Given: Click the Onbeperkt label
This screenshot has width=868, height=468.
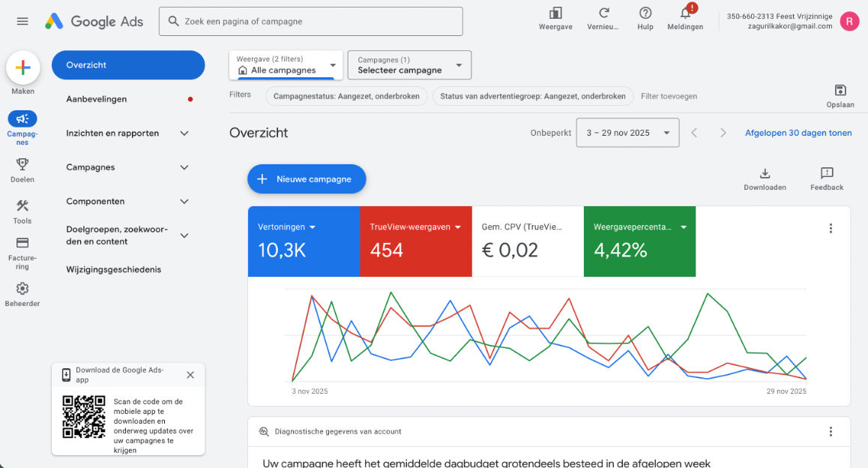Looking at the screenshot, I should coord(550,133).
